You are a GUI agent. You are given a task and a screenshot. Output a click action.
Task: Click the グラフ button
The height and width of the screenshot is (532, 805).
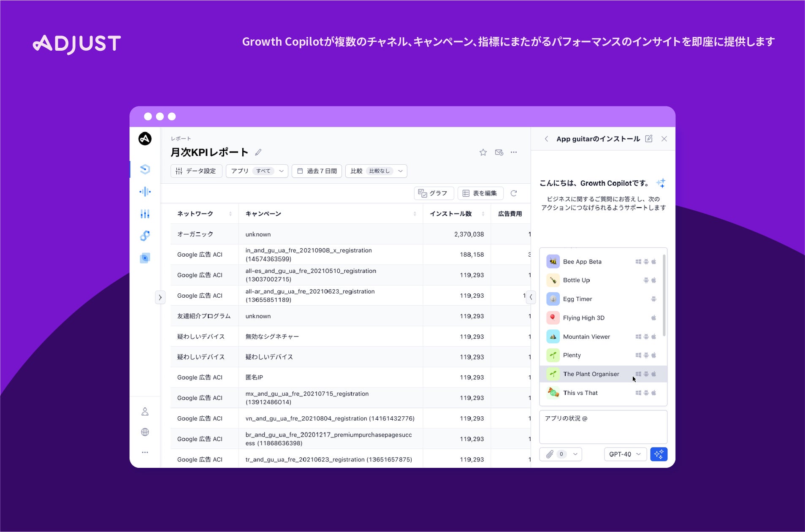click(434, 193)
